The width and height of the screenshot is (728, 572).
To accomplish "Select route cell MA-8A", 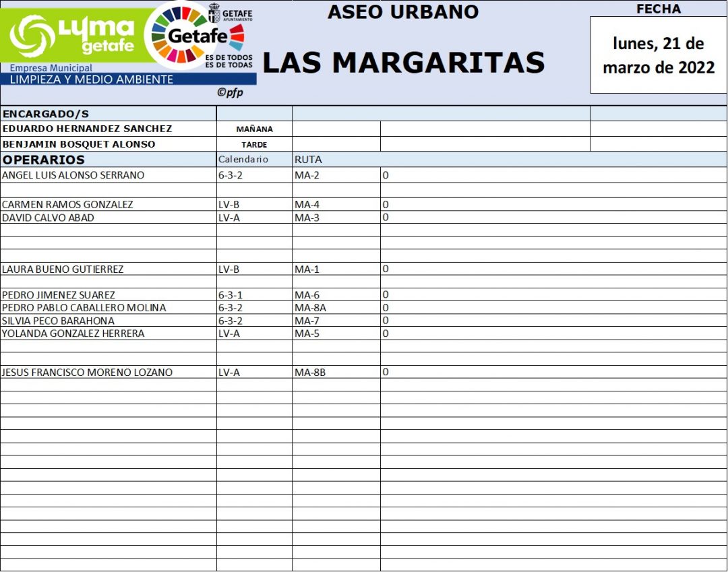I will pos(310,308).
